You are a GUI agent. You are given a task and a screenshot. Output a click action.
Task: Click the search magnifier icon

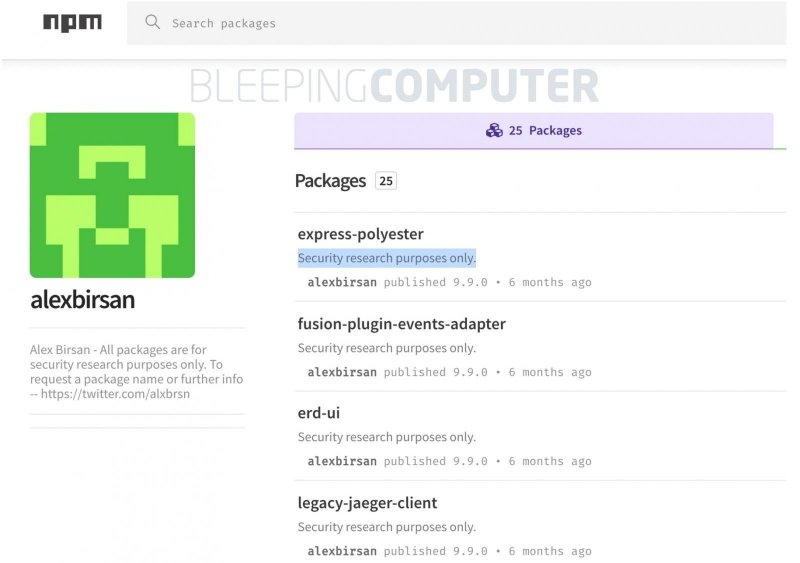click(x=153, y=22)
